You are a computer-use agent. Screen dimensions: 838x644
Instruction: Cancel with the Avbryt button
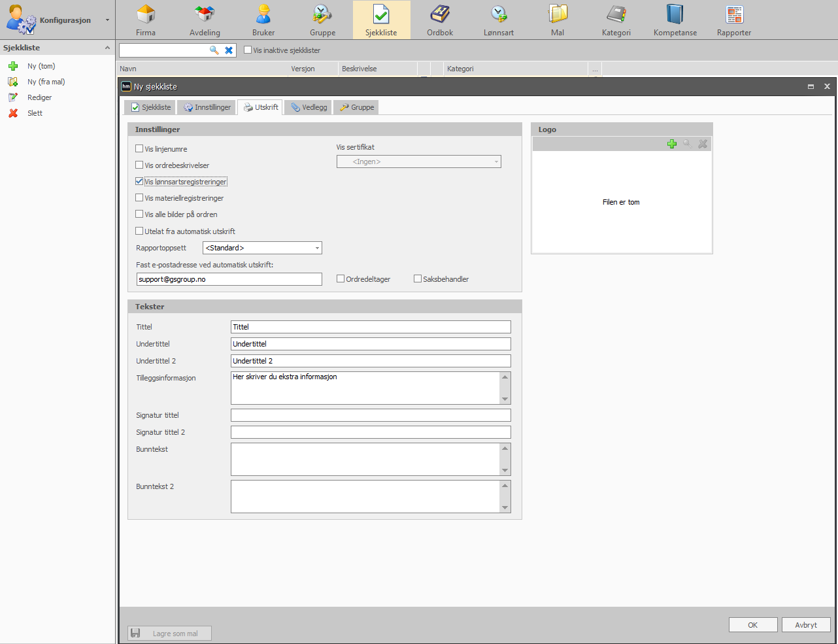(806, 625)
